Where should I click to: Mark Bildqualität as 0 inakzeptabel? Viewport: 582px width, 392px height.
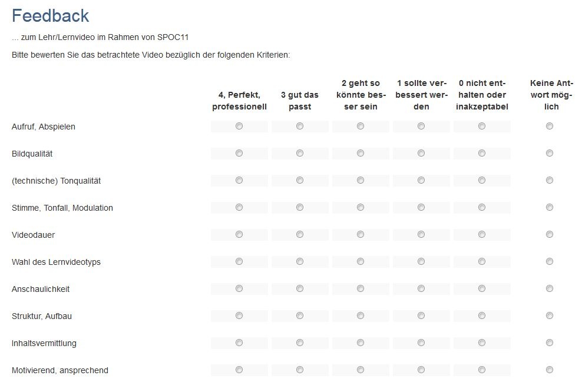tap(482, 153)
